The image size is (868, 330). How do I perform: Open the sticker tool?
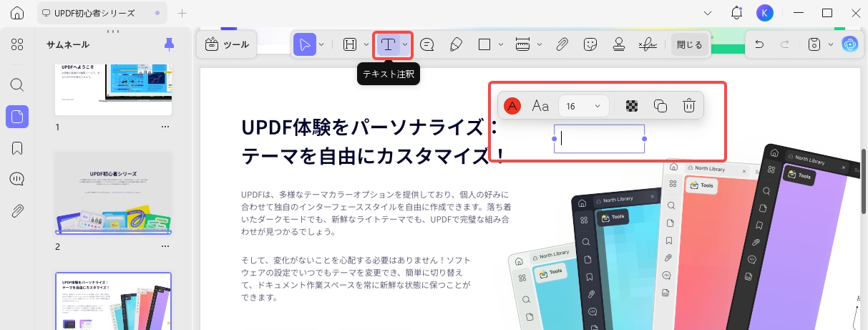[590, 44]
